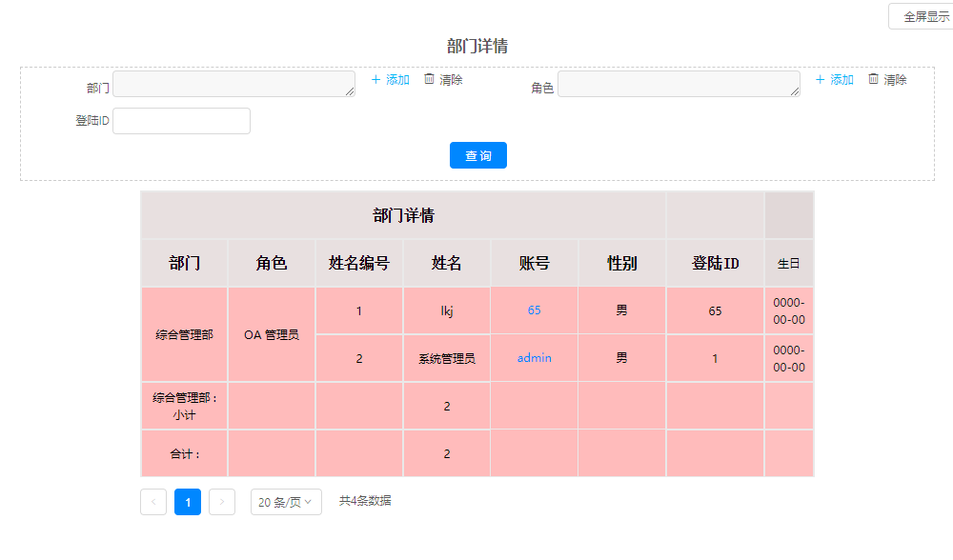
Task: Open the admin account link
Action: [534, 358]
